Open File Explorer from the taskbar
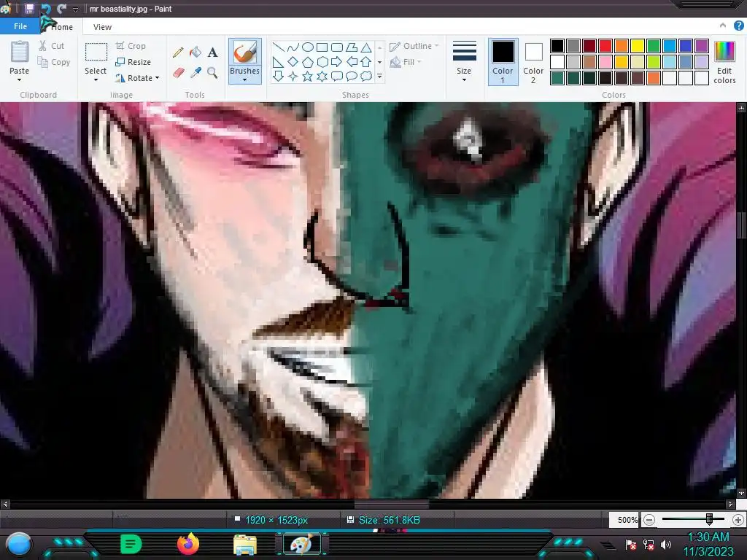The height and width of the screenshot is (560, 747). pos(245,545)
